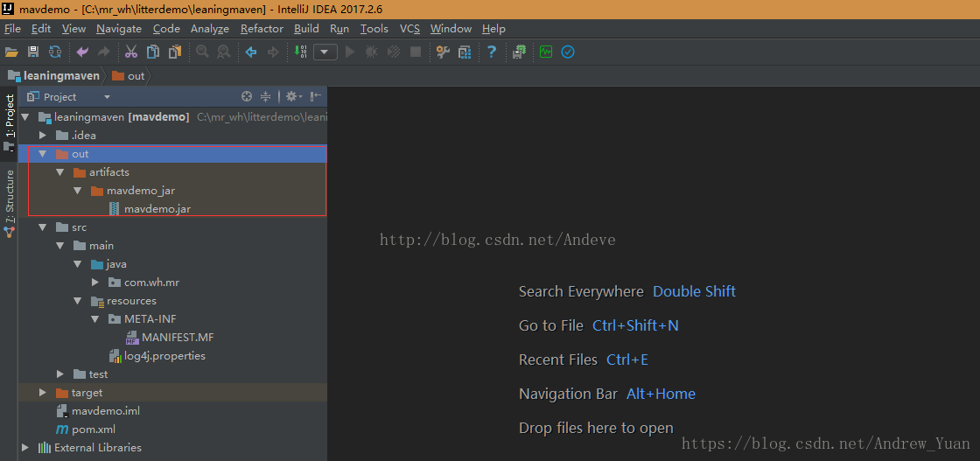980x461 pixels.
Task: Open the Run menu
Action: pyautogui.click(x=339, y=29)
